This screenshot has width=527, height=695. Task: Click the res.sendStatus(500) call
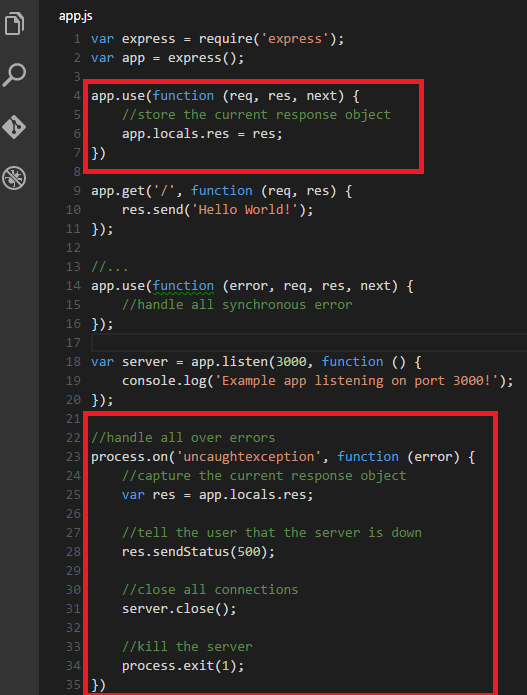click(198, 552)
